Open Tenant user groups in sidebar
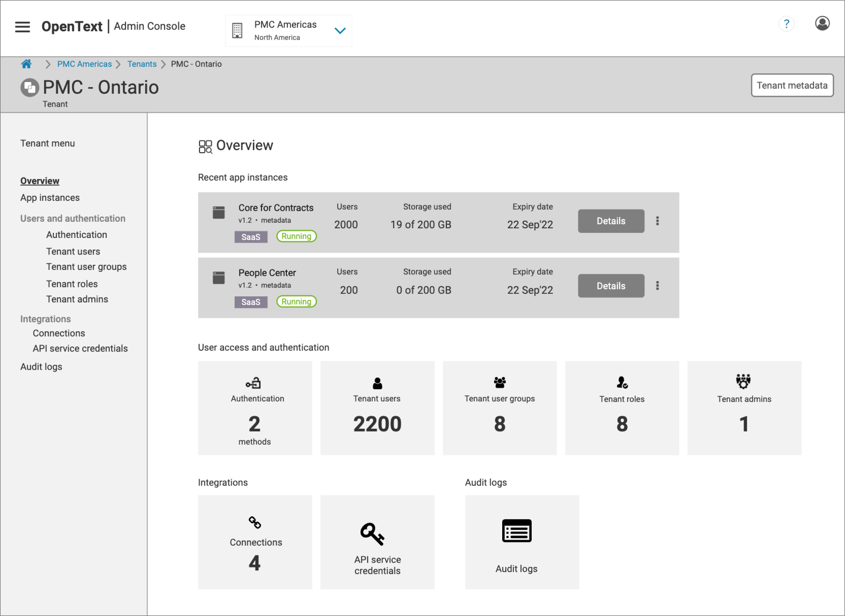 tap(86, 267)
